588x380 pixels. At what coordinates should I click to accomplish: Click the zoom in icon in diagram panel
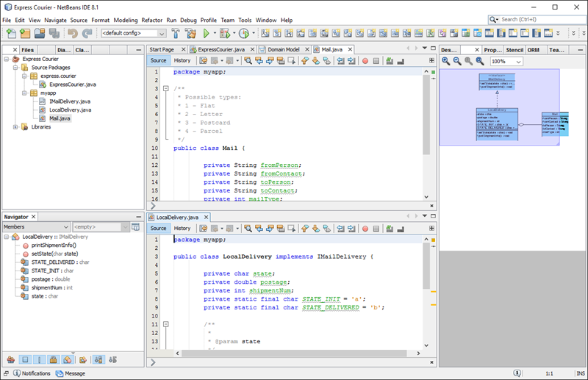pos(446,61)
